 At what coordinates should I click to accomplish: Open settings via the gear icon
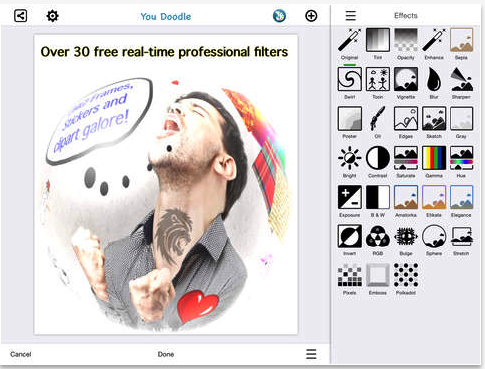click(52, 16)
